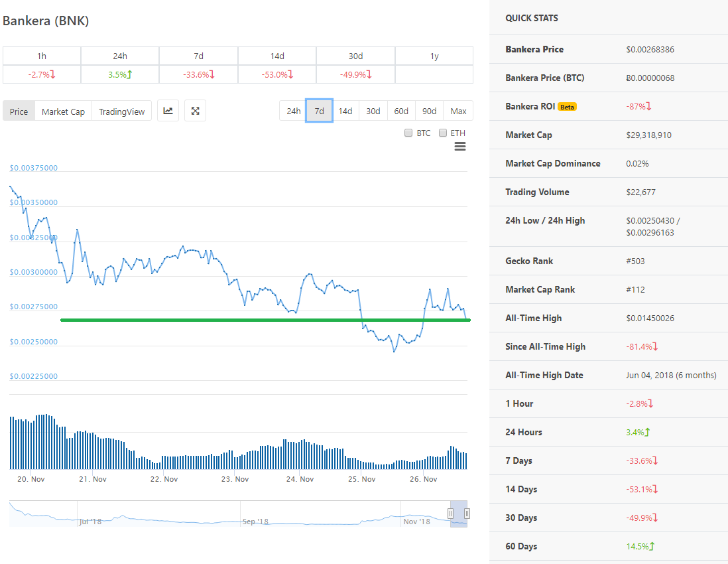Image resolution: width=728 pixels, height=564 pixels.
Task: Click the Market Cap value $29,318,910
Action: (648, 135)
